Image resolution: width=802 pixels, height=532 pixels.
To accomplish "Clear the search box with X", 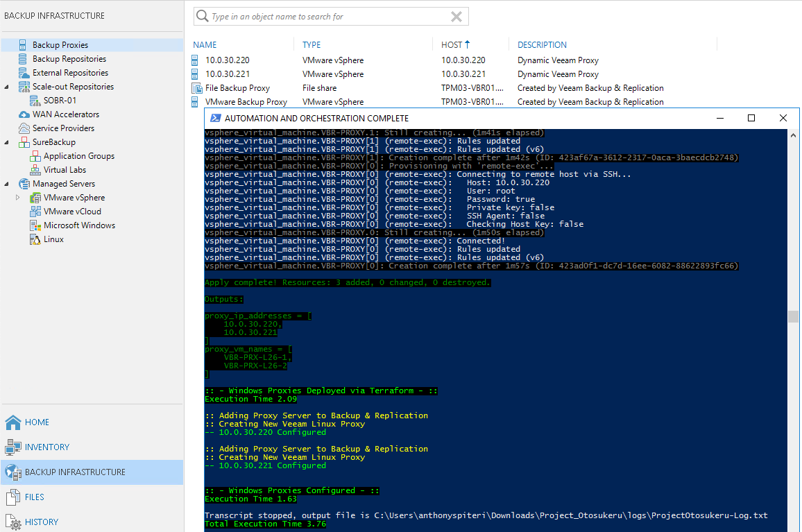I will [x=457, y=17].
